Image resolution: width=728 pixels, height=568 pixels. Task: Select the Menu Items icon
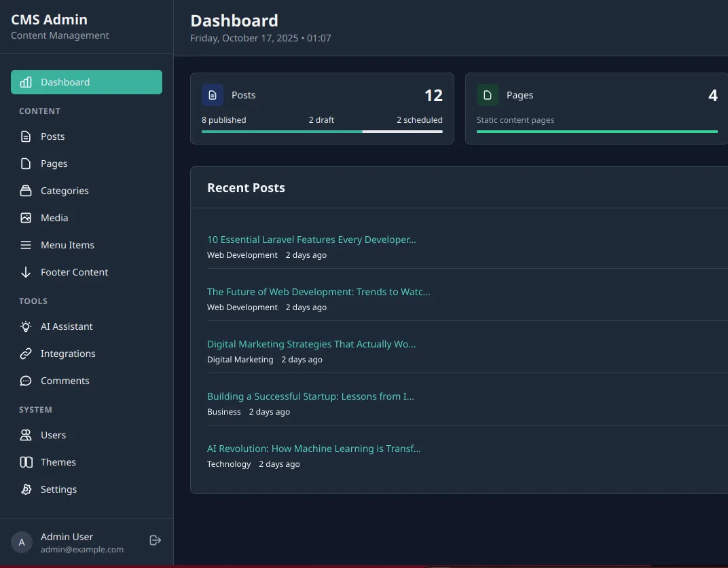[x=24, y=244]
